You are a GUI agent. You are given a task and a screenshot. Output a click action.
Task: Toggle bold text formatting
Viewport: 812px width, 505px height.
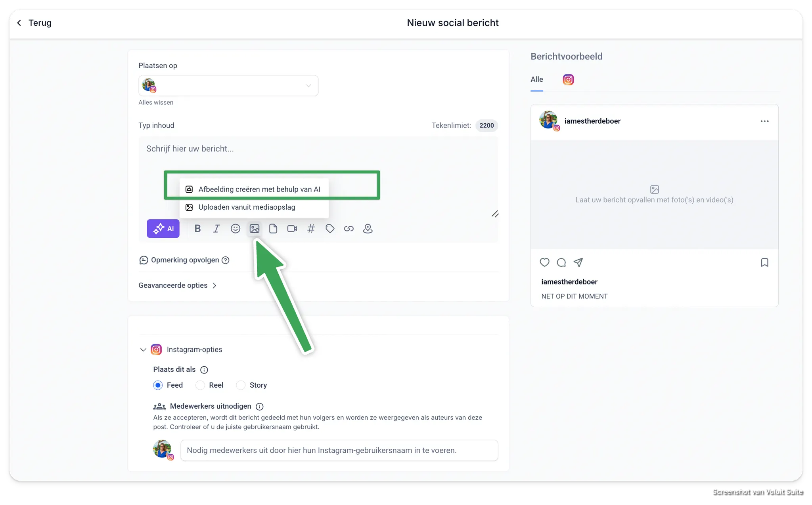pyautogui.click(x=197, y=229)
